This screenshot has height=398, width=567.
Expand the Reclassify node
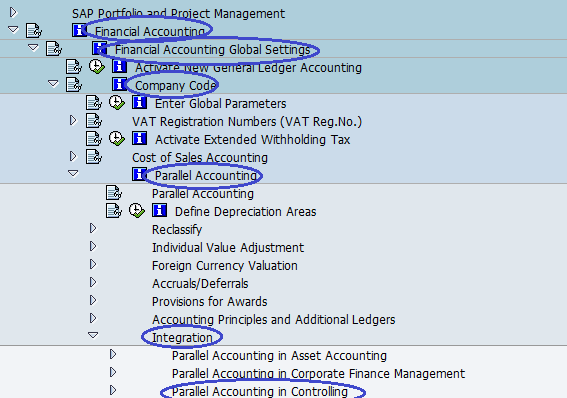(93, 228)
